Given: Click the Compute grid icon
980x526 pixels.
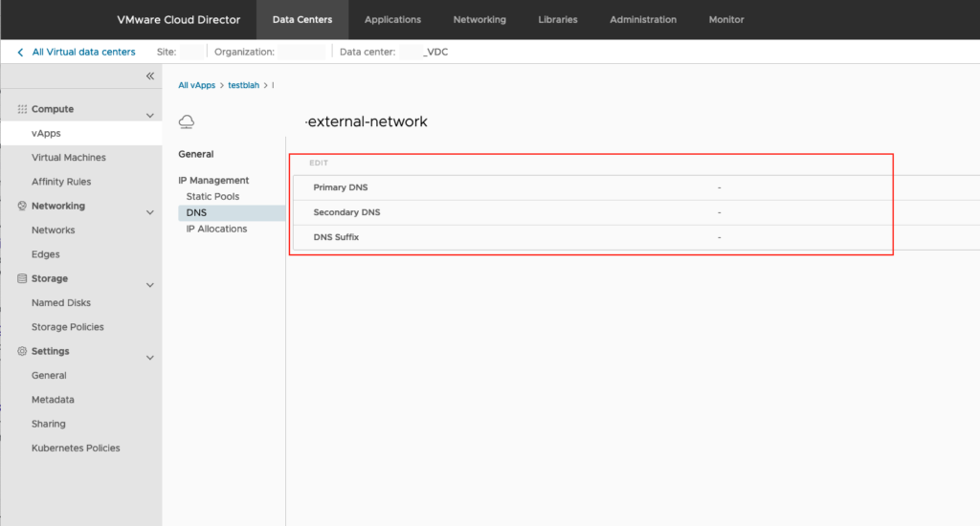Looking at the screenshot, I should 22,109.
